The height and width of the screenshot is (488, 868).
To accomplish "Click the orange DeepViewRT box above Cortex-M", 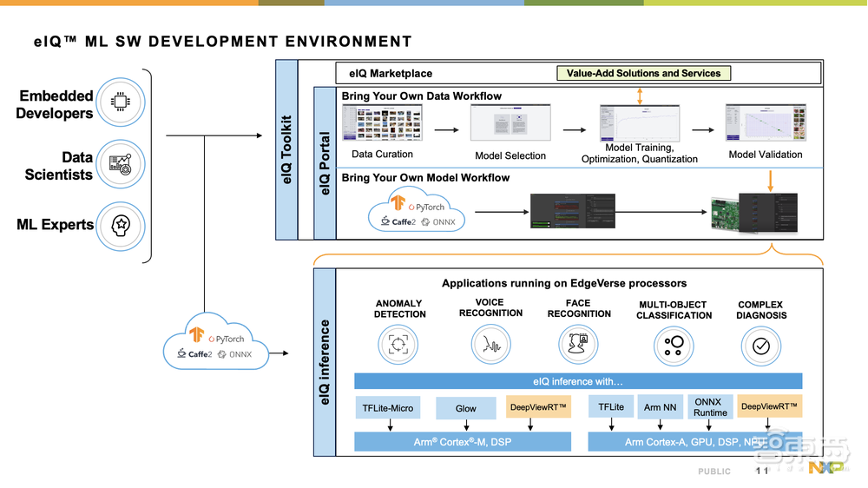I will click(x=538, y=407).
